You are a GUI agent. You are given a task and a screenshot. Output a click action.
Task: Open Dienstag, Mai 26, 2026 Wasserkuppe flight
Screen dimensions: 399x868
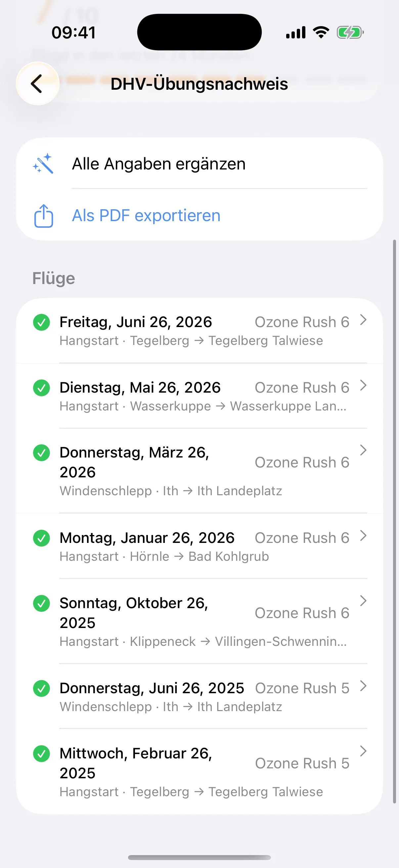199,396
